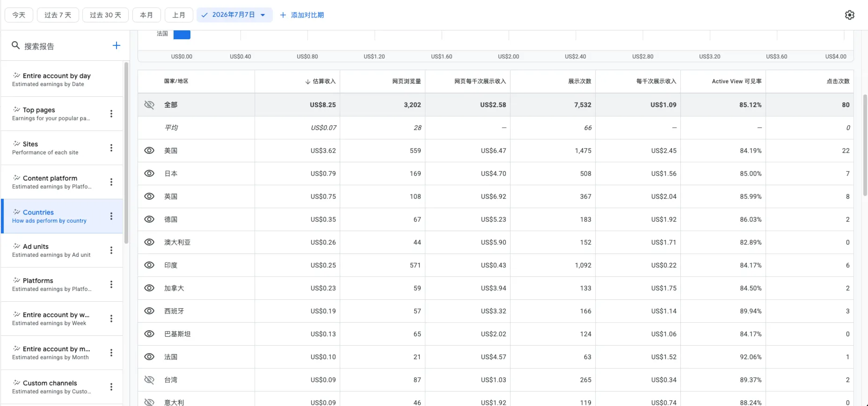
Task: Show hidden 台湾 row in chart
Action: click(x=149, y=380)
